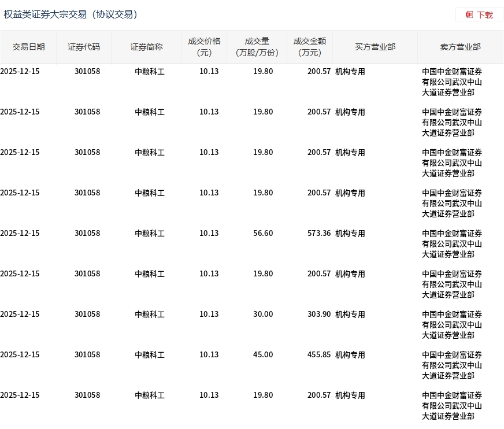504x429 pixels.
Task: Click the download button's Excel icon
Action: (x=469, y=15)
